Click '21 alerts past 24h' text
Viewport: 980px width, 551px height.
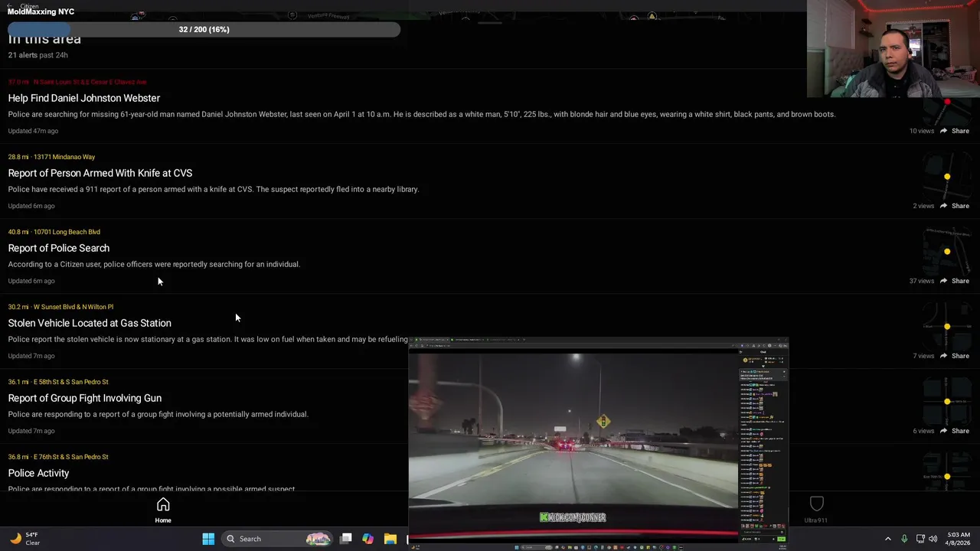click(x=38, y=55)
